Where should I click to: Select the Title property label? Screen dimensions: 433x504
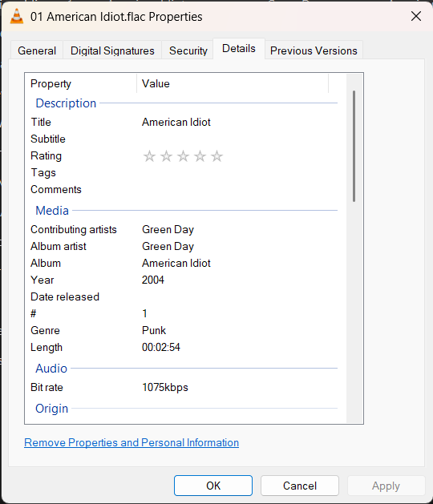click(x=41, y=122)
